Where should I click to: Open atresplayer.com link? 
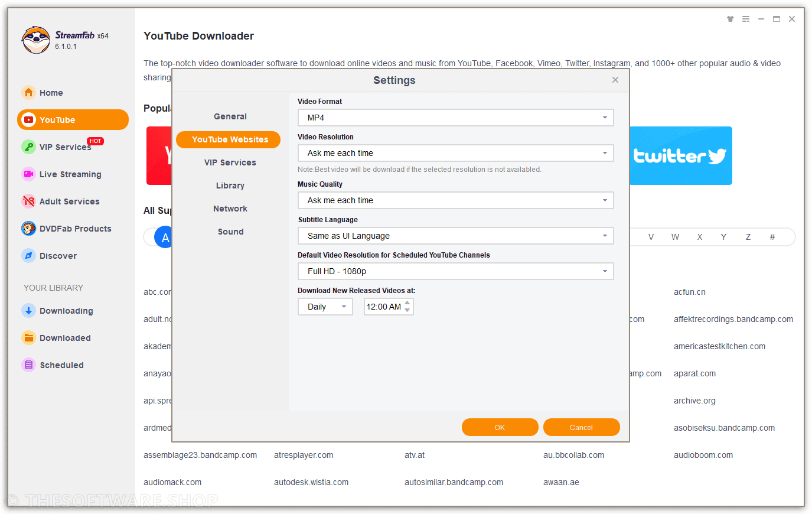click(304, 455)
